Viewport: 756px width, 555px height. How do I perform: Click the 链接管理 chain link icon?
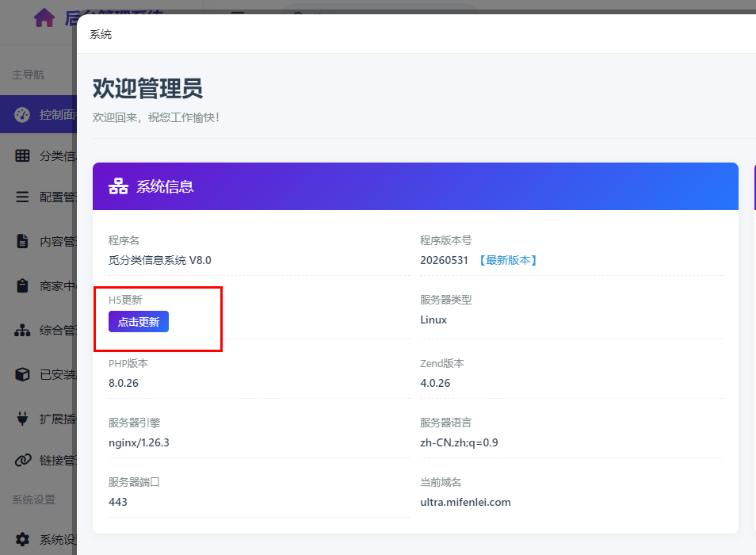(x=22, y=460)
